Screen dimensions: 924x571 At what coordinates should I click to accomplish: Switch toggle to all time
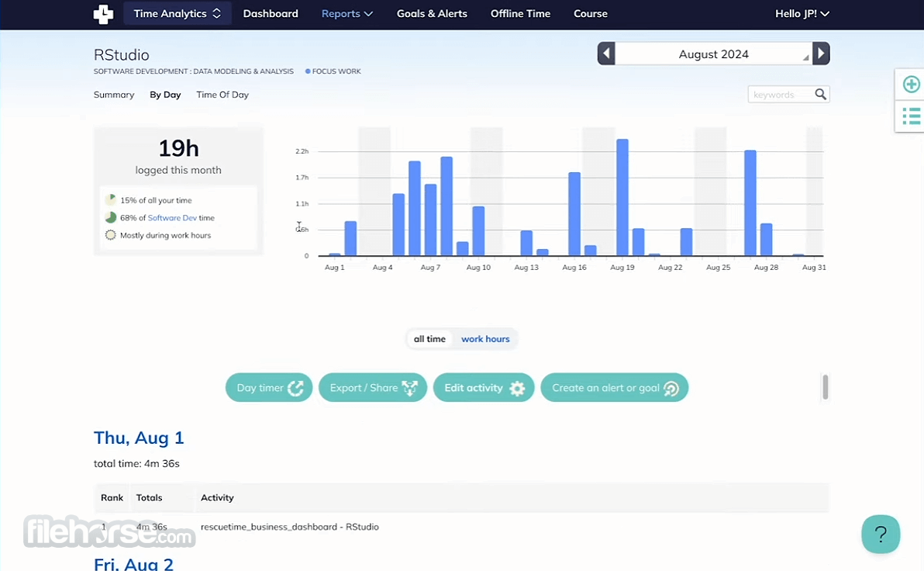point(429,339)
